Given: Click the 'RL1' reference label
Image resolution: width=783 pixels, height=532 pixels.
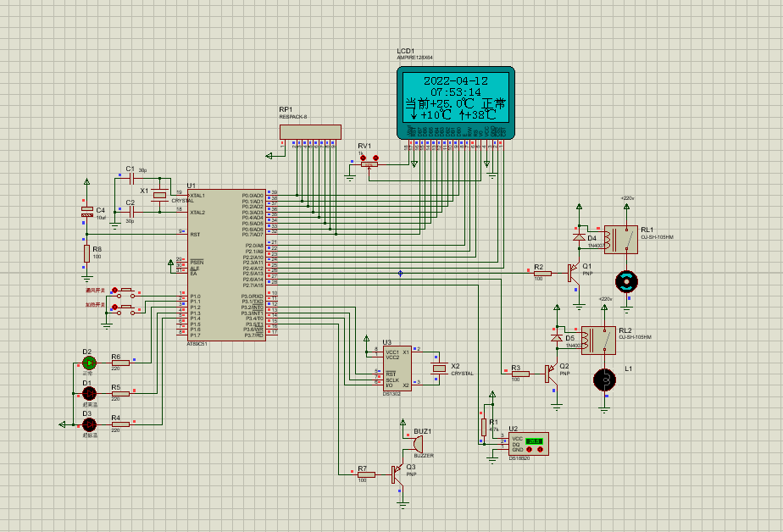Looking at the screenshot, I should click(x=647, y=230).
